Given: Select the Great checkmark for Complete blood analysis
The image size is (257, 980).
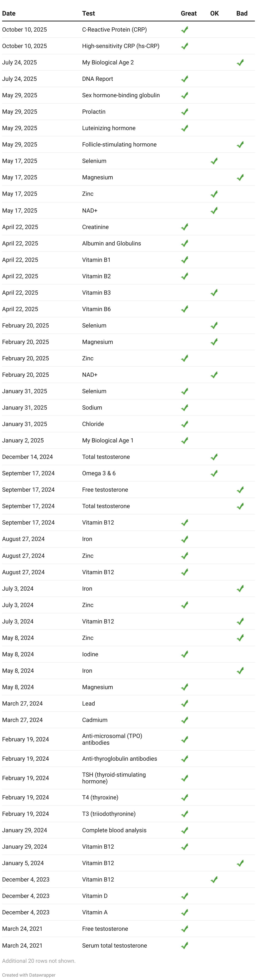Looking at the screenshot, I should (x=185, y=830).
